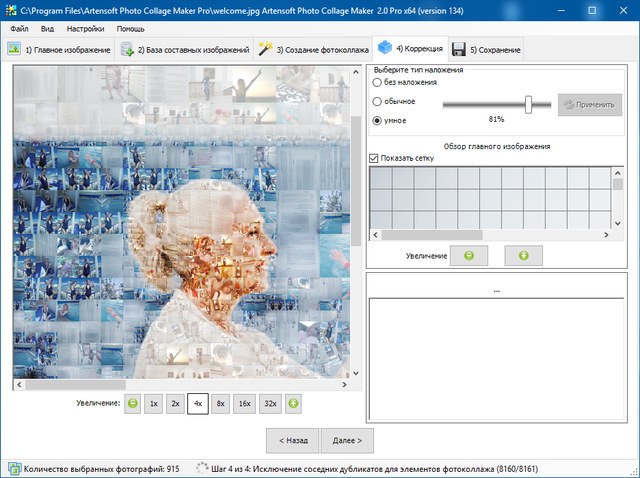Click the Коррекция blue cube icon
The width and height of the screenshot is (640, 478).
coord(384,48)
